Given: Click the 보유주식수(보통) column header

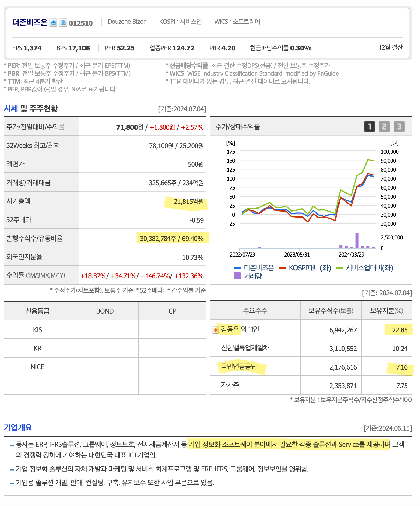Looking at the screenshot, I should coord(331,311).
